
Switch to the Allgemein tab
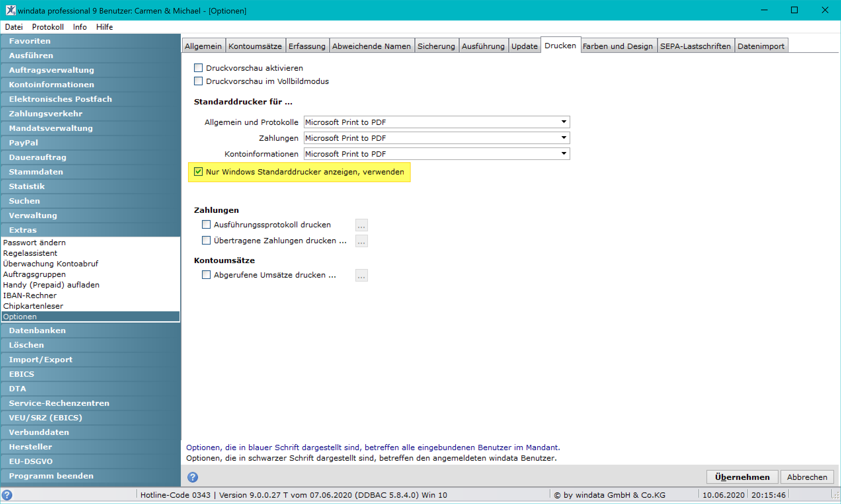(203, 46)
